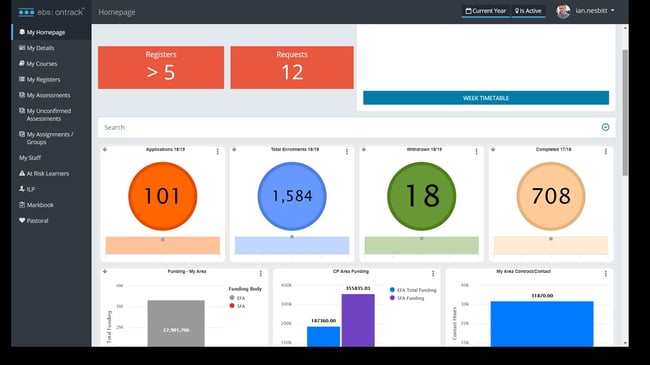Viewport: 650px width, 365px height.
Task: Toggle EFA legend in Funding Body
Action: [238, 298]
